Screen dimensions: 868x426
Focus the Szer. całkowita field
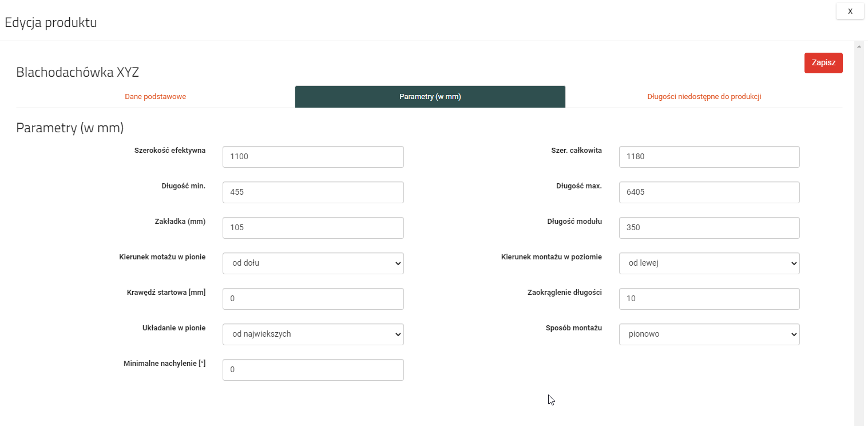[x=709, y=157]
